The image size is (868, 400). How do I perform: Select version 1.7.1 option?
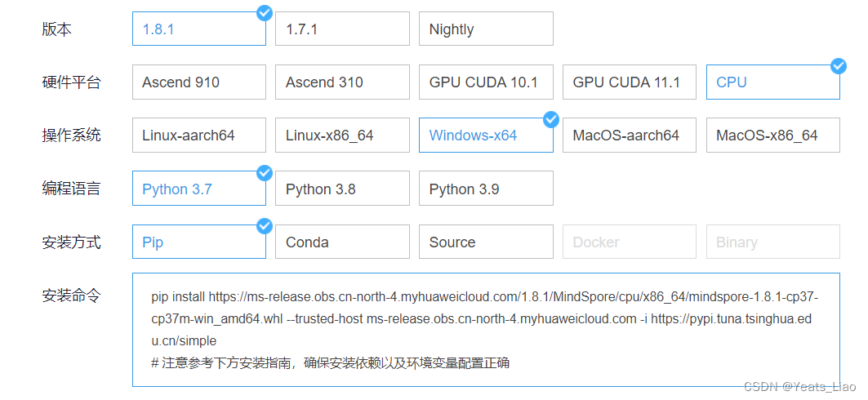click(x=343, y=29)
